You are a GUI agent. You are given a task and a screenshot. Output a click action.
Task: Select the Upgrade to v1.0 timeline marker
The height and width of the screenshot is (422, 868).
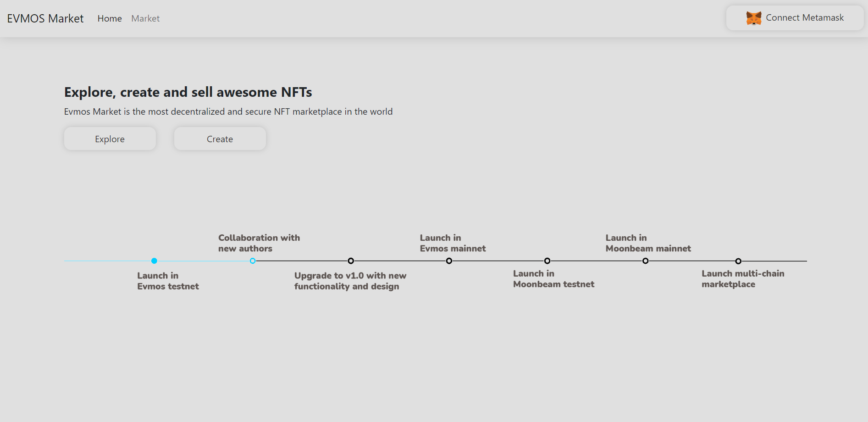pos(351,261)
